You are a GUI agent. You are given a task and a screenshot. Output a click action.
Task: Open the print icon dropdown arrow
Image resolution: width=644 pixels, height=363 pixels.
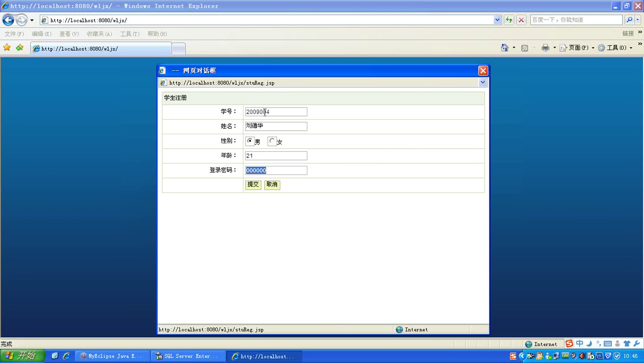coord(554,48)
